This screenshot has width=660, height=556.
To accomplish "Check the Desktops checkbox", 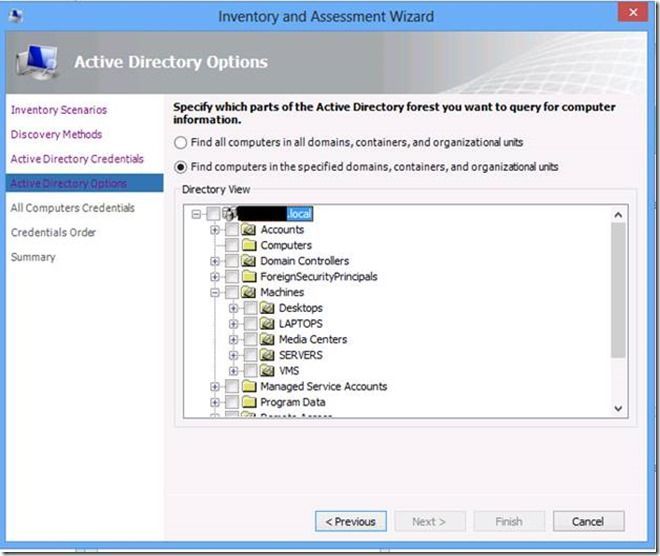I will (250, 308).
